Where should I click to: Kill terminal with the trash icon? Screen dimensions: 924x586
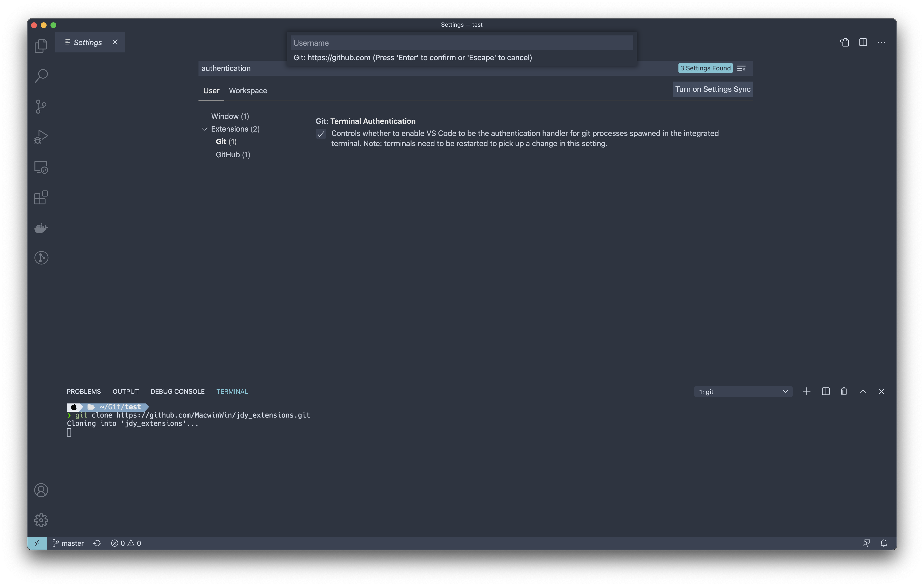pyautogui.click(x=844, y=391)
